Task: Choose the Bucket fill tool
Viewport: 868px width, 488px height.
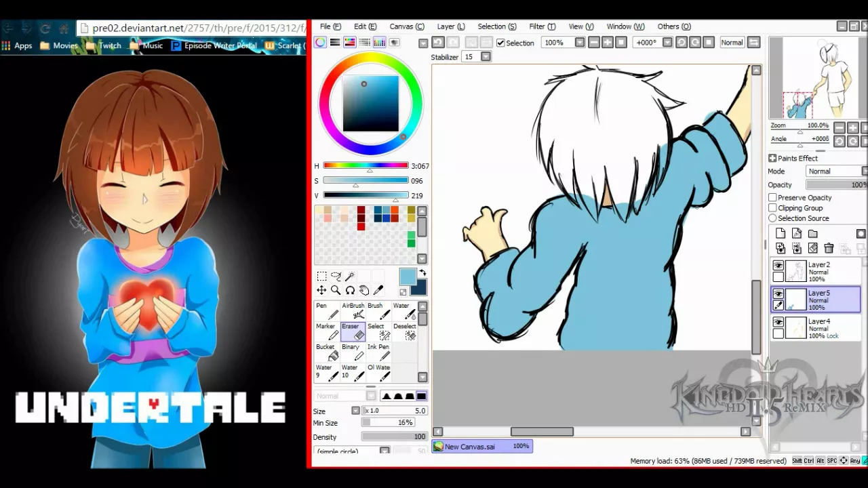Action: 327,352
